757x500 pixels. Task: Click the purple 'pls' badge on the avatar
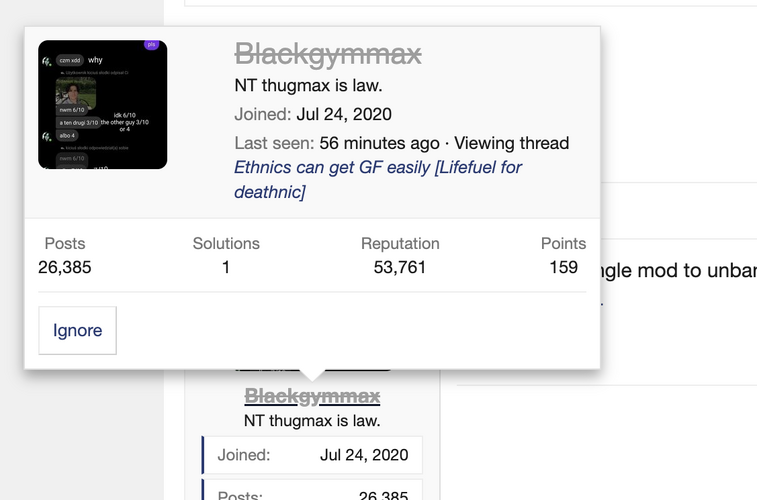(152, 44)
